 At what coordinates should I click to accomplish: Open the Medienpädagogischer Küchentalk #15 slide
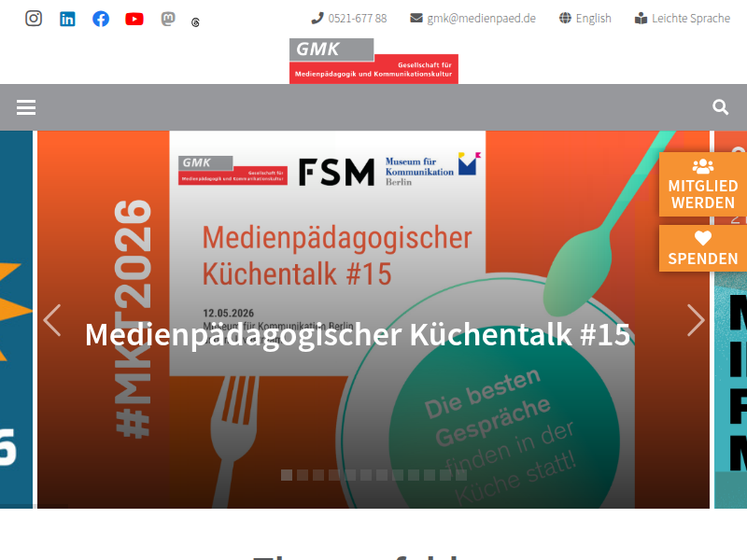click(x=358, y=334)
